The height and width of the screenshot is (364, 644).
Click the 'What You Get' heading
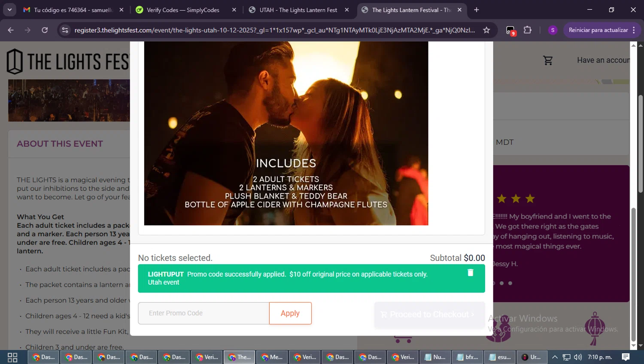coord(40,217)
